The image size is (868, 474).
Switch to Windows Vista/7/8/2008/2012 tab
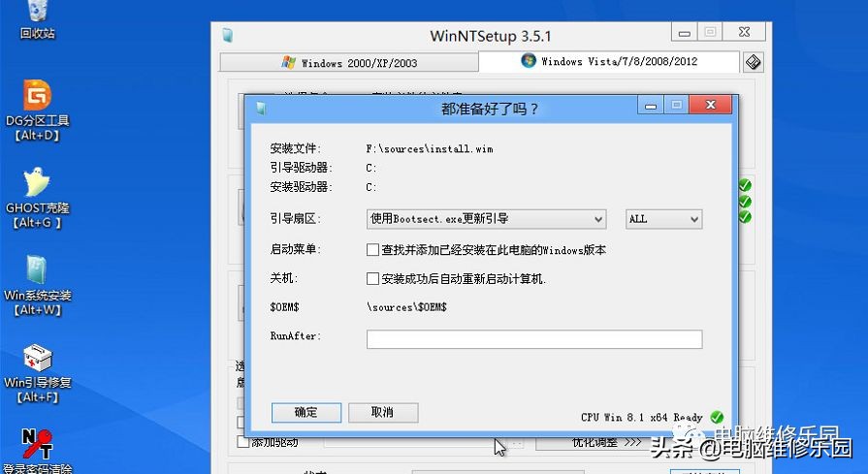pyautogui.click(x=609, y=61)
